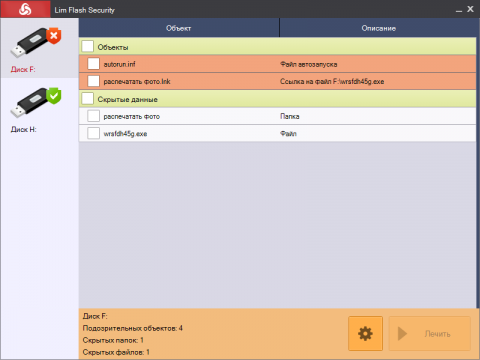The height and width of the screenshot is (360, 480).
Task: Click the Лечить (cure) button
Action: (430, 333)
